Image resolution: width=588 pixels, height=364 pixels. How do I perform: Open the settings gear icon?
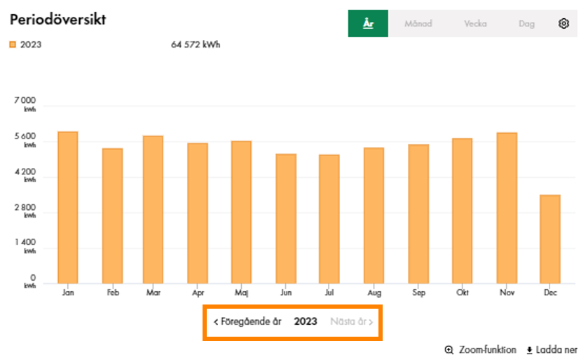coord(563,24)
